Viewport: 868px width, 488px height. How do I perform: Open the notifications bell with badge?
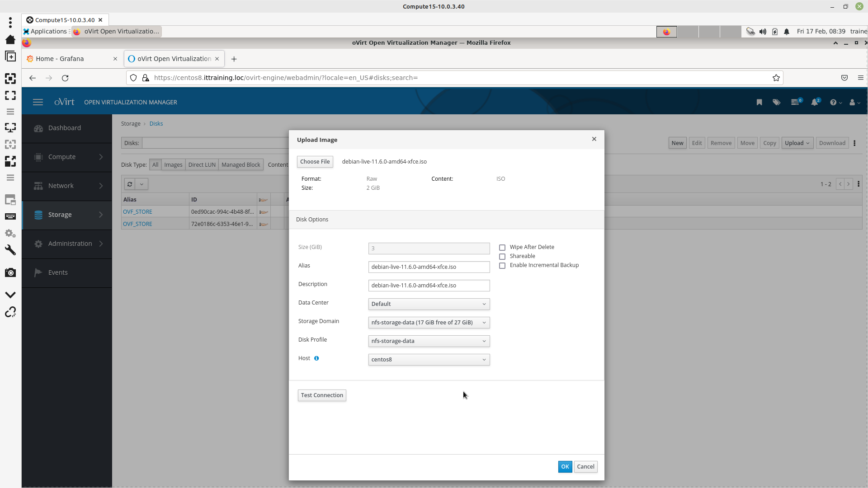point(815,103)
